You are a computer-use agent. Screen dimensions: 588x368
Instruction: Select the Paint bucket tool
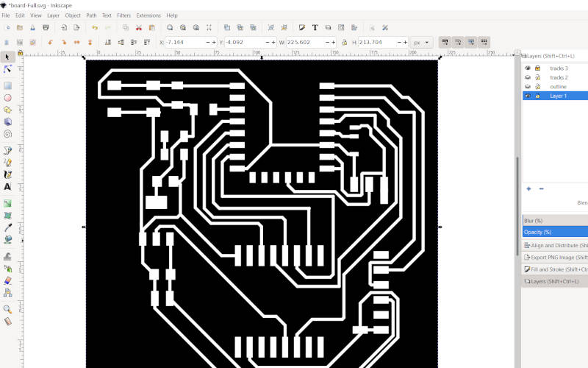(x=7, y=239)
